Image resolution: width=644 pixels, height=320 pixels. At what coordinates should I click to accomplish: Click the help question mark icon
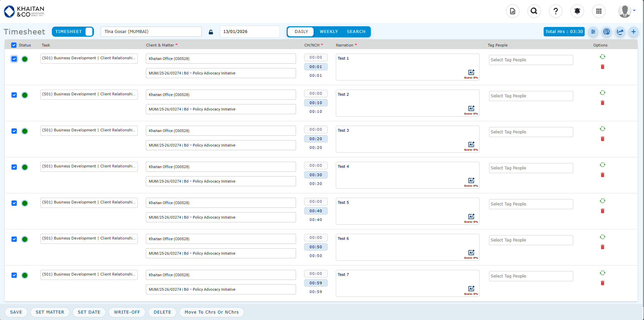point(555,11)
